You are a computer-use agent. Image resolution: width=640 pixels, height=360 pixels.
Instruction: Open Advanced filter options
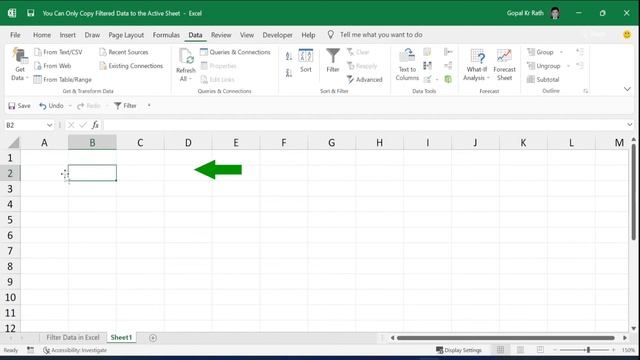(x=364, y=80)
